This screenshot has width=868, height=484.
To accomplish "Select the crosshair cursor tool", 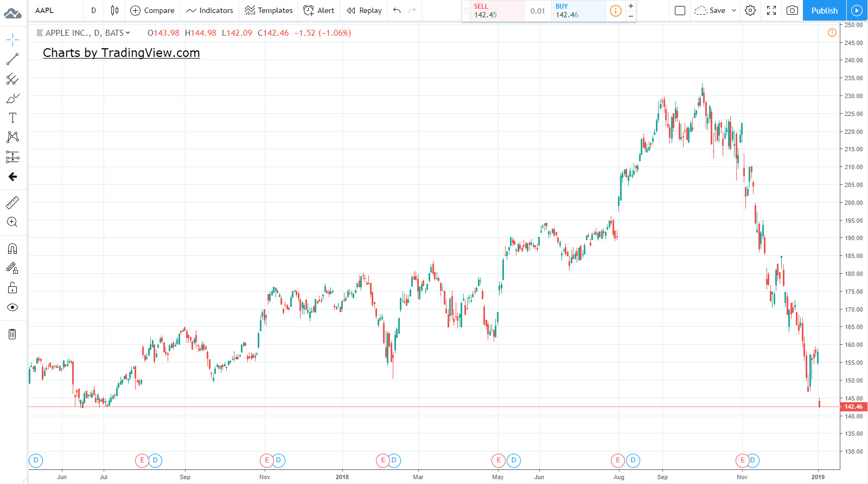I will tap(12, 39).
